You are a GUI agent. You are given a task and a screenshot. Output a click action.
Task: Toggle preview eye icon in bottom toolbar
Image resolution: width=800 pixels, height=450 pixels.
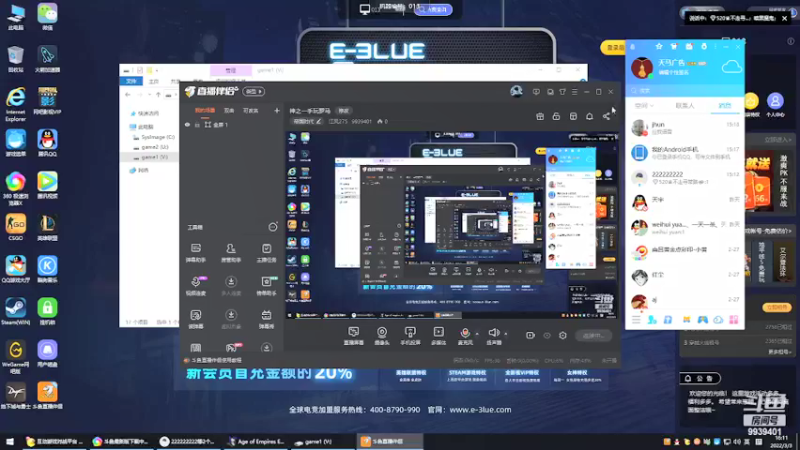pyautogui.click(x=547, y=335)
